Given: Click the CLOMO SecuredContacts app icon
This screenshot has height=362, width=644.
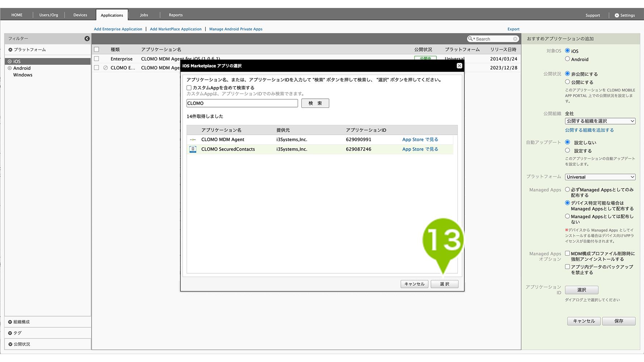Looking at the screenshot, I should click(x=193, y=149).
